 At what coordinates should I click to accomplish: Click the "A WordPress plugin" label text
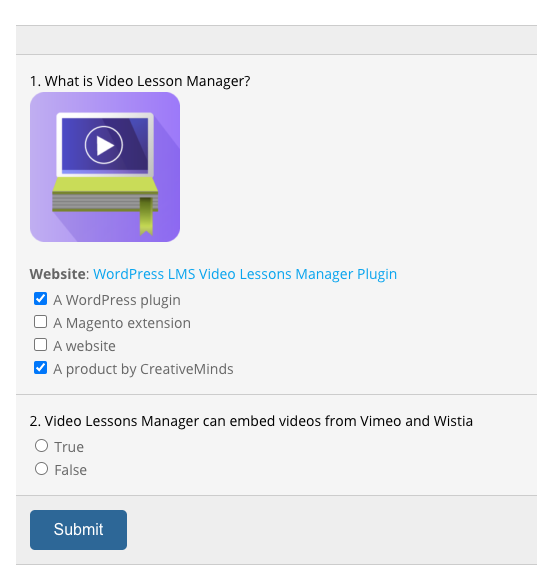click(x=117, y=300)
